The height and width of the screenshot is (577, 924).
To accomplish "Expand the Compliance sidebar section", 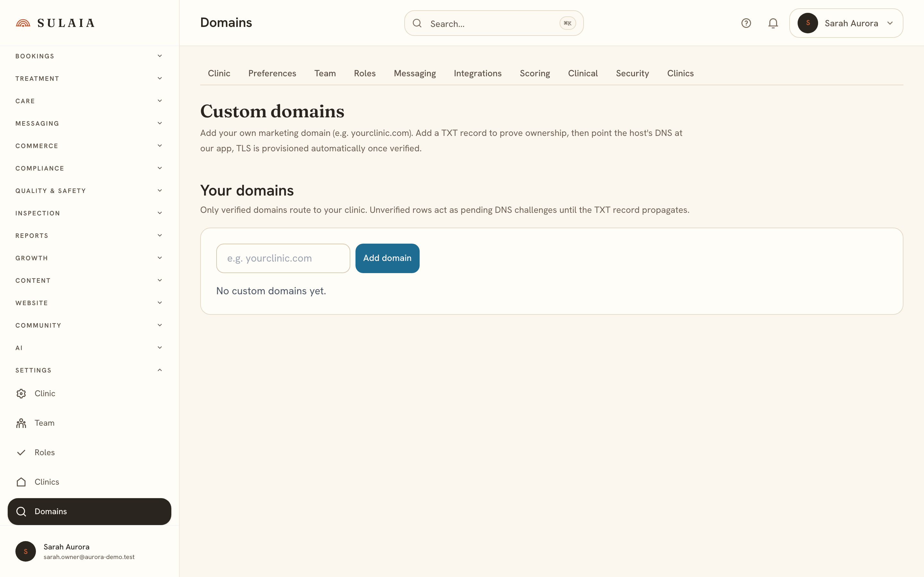I will 89,168.
